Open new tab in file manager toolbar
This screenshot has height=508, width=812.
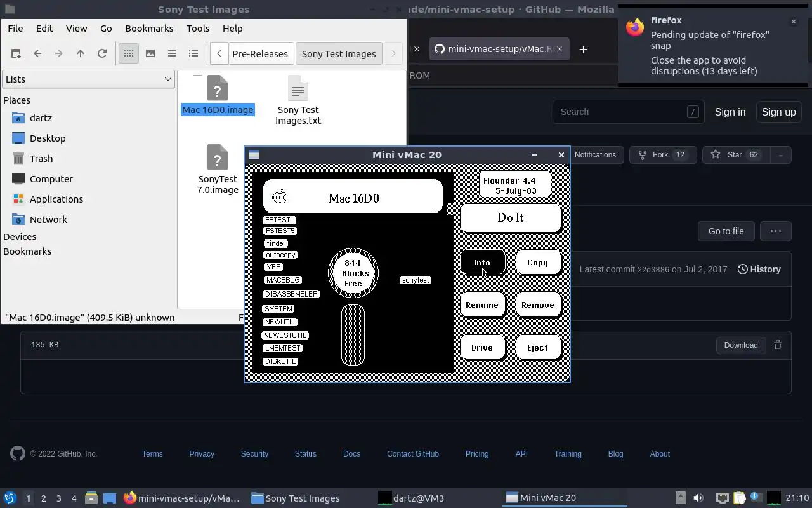[x=16, y=54]
